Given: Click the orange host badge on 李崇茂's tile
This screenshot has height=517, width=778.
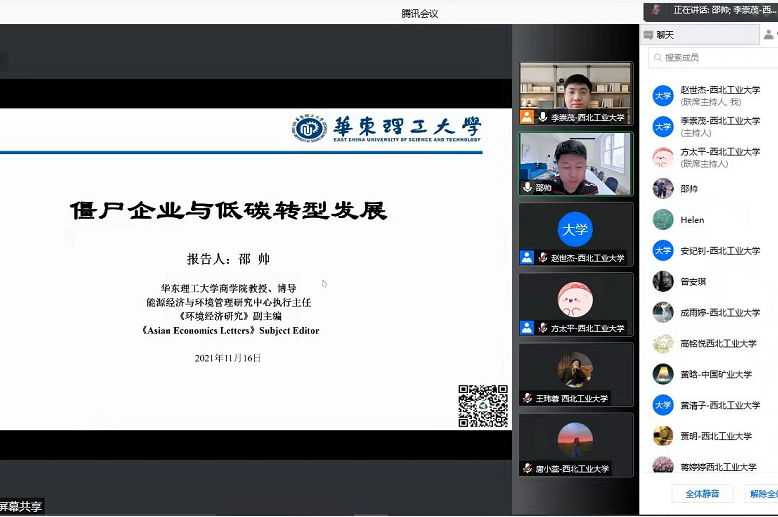Looking at the screenshot, I should (527, 118).
